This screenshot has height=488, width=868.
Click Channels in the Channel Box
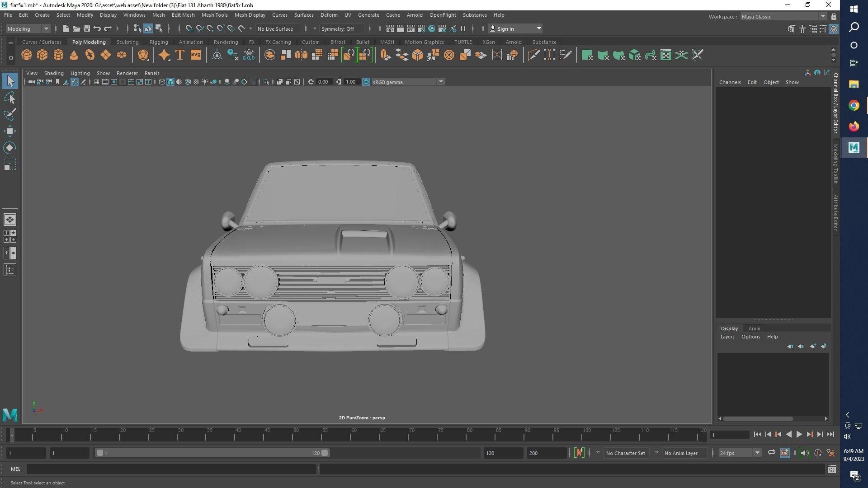[730, 82]
